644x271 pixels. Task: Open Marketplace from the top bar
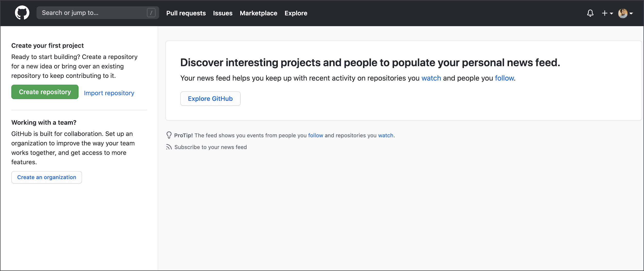coord(258,13)
